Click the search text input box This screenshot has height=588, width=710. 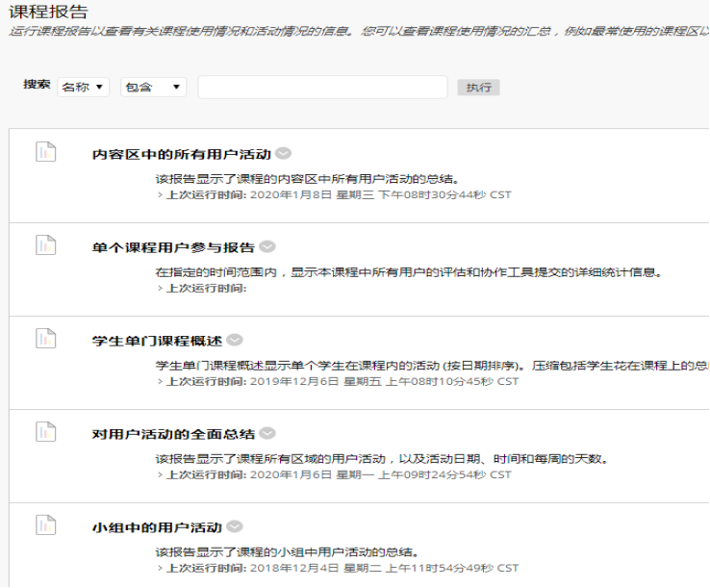[x=322, y=87]
